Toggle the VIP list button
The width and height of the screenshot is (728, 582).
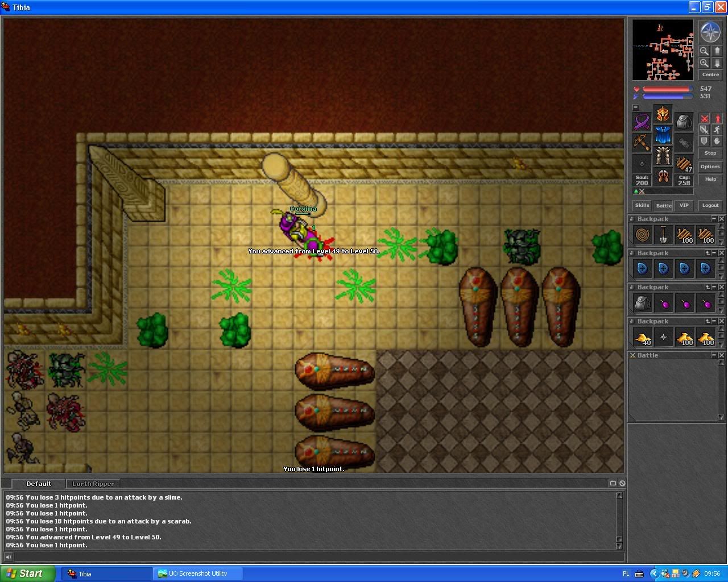(684, 205)
